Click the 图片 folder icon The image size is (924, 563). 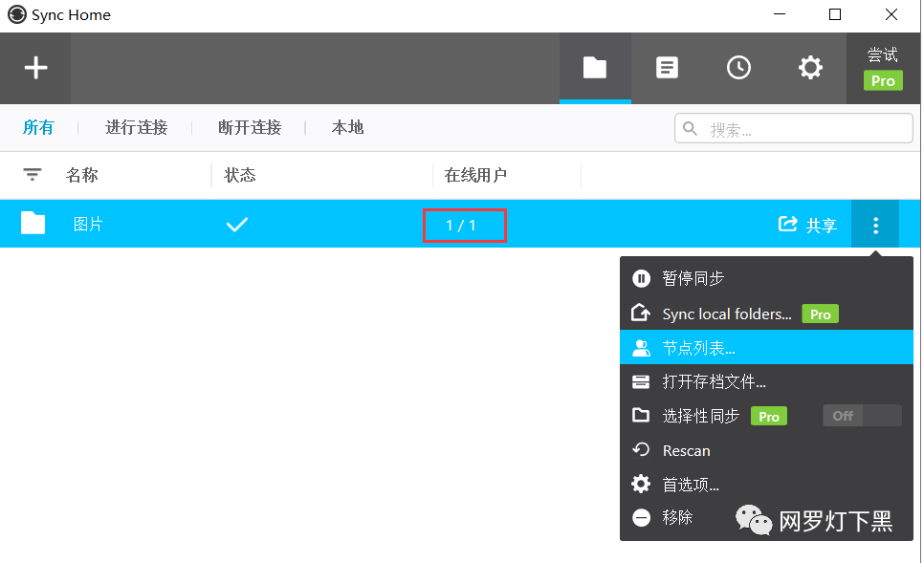tap(33, 224)
